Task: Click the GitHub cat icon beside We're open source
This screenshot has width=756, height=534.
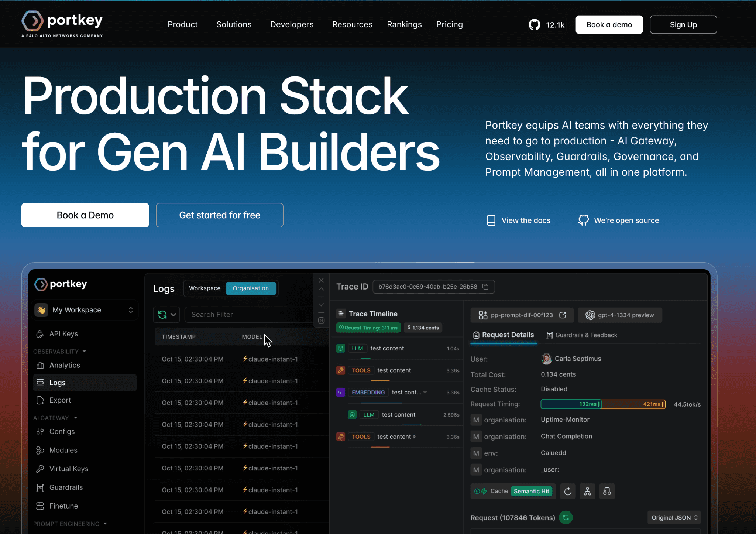Action: pyautogui.click(x=583, y=220)
